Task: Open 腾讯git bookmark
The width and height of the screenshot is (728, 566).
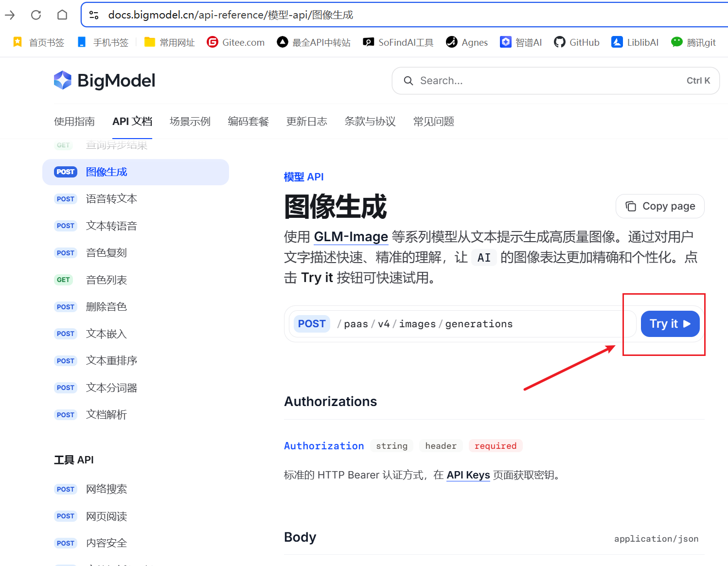Action: tap(693, 42)
